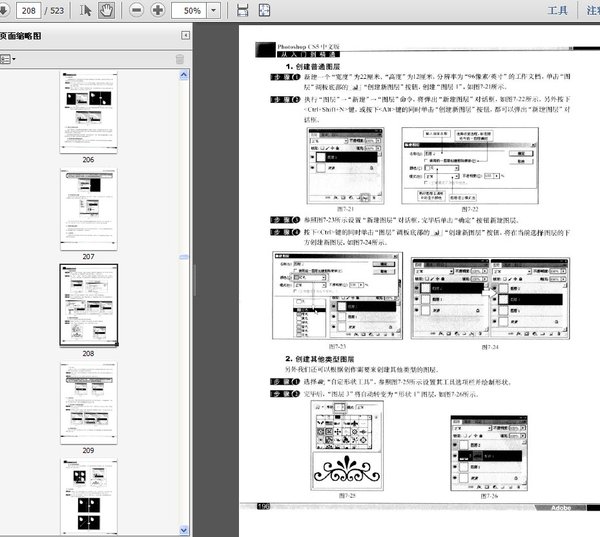The width and height of the screenshot is (600, 537).
Task: Click the figure caption 图7-24
Action: pyautogui.click(x=490, y=347)
